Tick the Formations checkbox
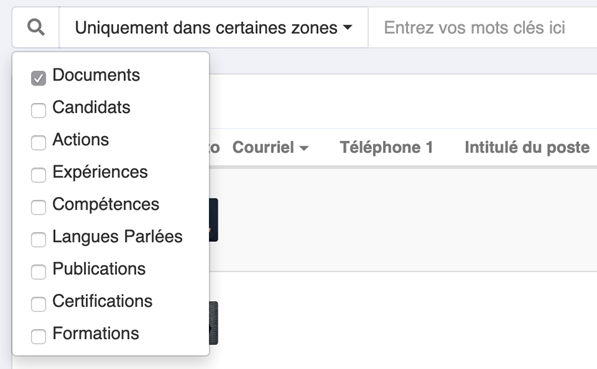597x369 pixels. pos(38,337)
